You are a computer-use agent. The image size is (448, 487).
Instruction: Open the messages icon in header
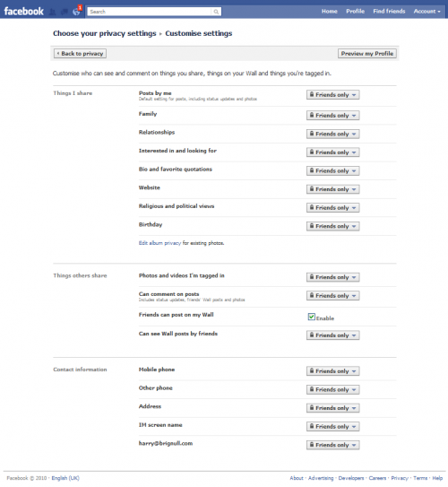pos(65,12)
